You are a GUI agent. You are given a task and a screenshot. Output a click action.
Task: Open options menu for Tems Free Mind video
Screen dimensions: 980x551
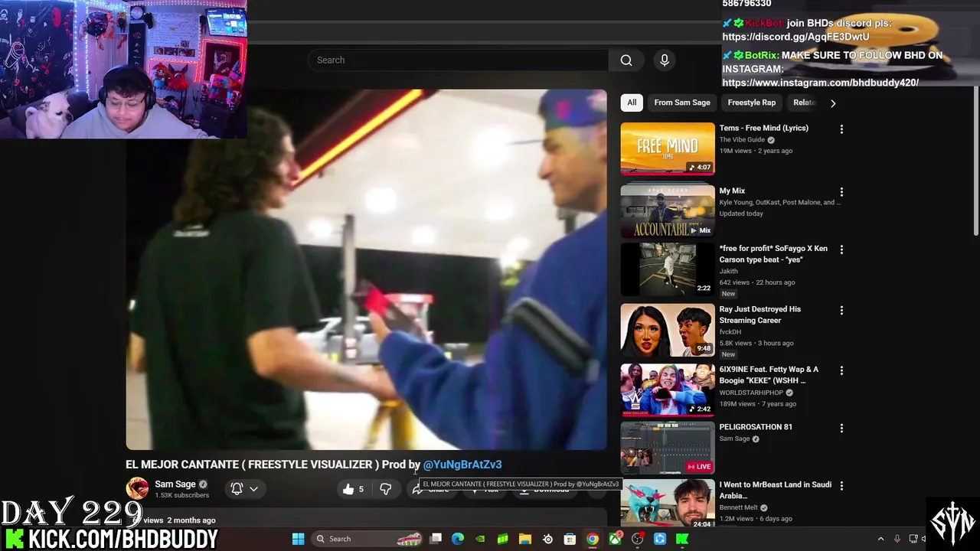click(x=841, y=129)
